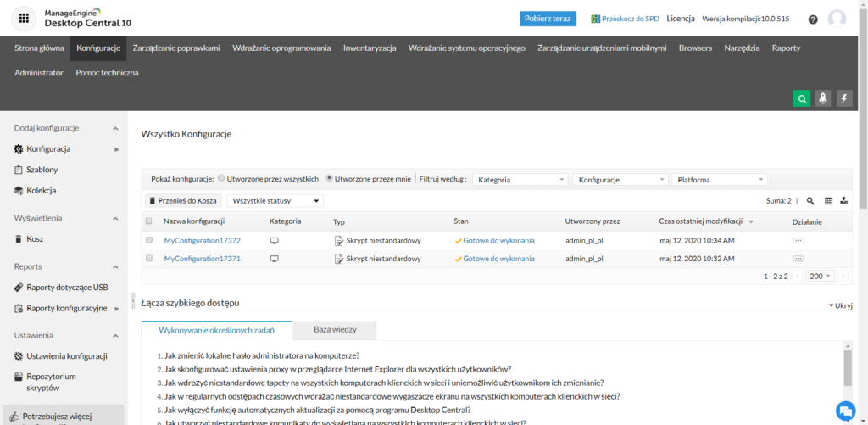Open the Kategoria filter dropdown
868x425 pixels.
click(x=520, y=180)
